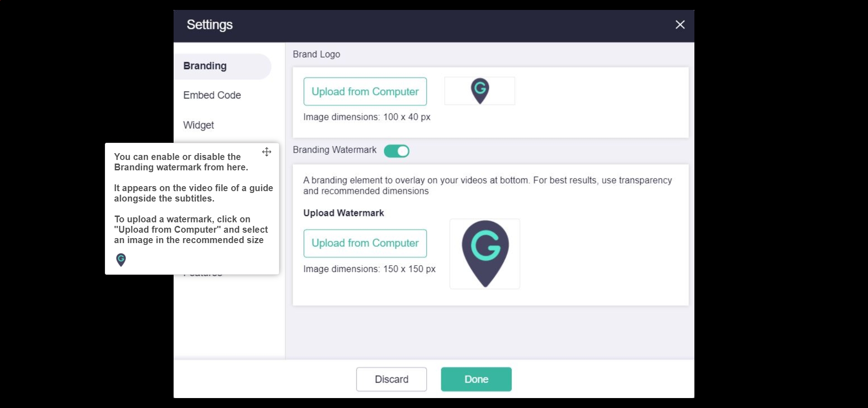Open the Embed Code tab
The height and width of the screenshot is (408, 868).
(212, 95)
